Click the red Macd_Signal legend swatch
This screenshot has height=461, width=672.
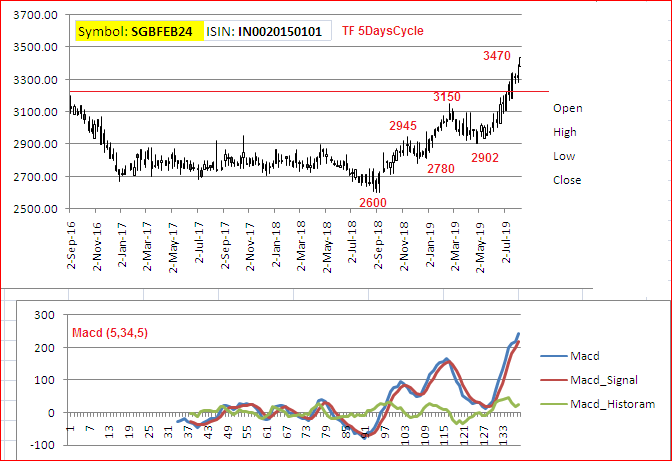[x=554, y=380]
